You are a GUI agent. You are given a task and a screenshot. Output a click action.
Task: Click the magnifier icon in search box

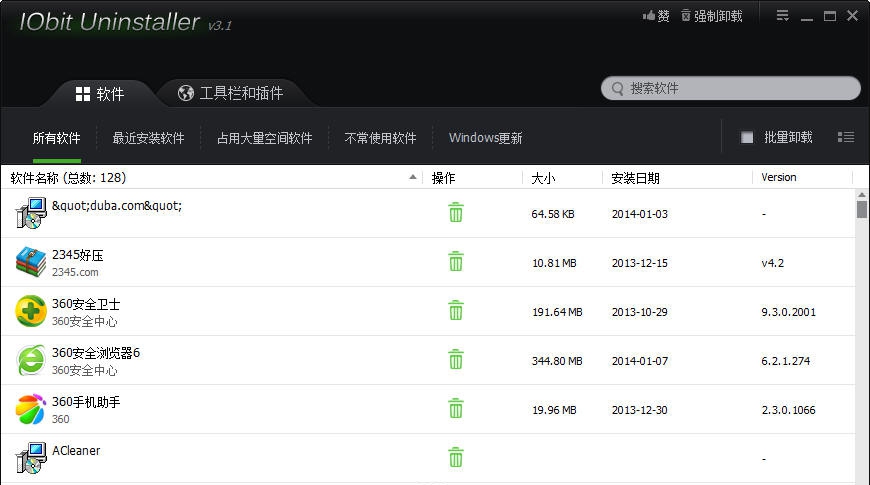click(618, 89)
